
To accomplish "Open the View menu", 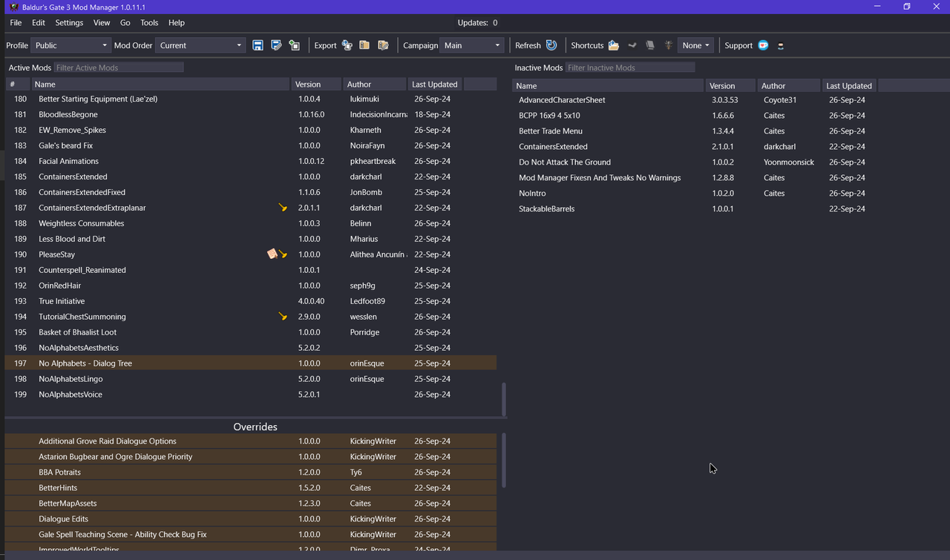I will pos(102,23).
